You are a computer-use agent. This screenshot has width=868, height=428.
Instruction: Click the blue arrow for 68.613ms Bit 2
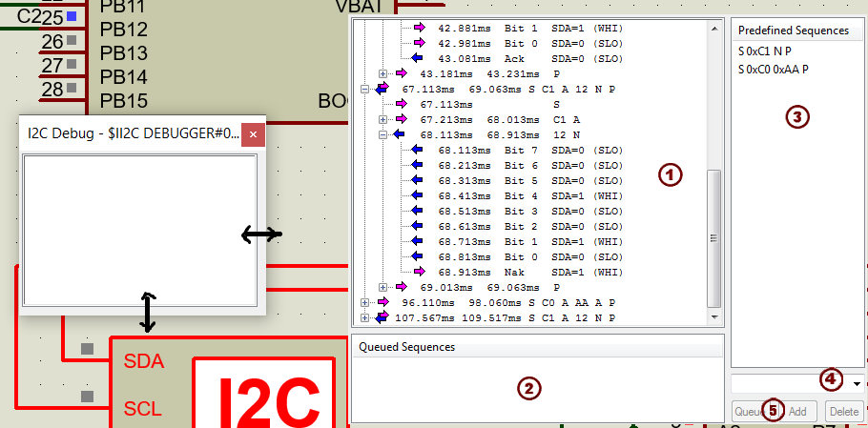[418, 226]
